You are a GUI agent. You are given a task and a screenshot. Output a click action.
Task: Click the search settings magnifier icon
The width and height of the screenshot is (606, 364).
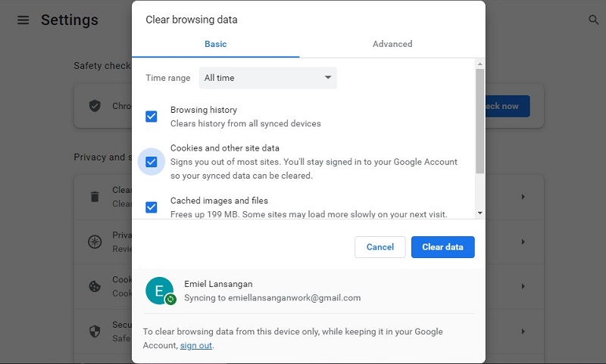(x=593, y=20)
